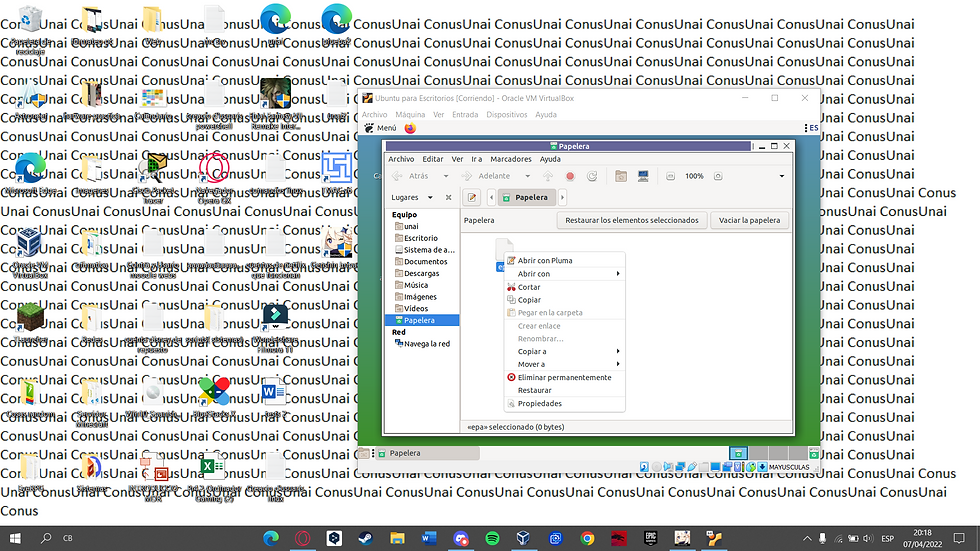Select Documentos in the places sidebar
The image size is (980, 551).
[421, 262]
